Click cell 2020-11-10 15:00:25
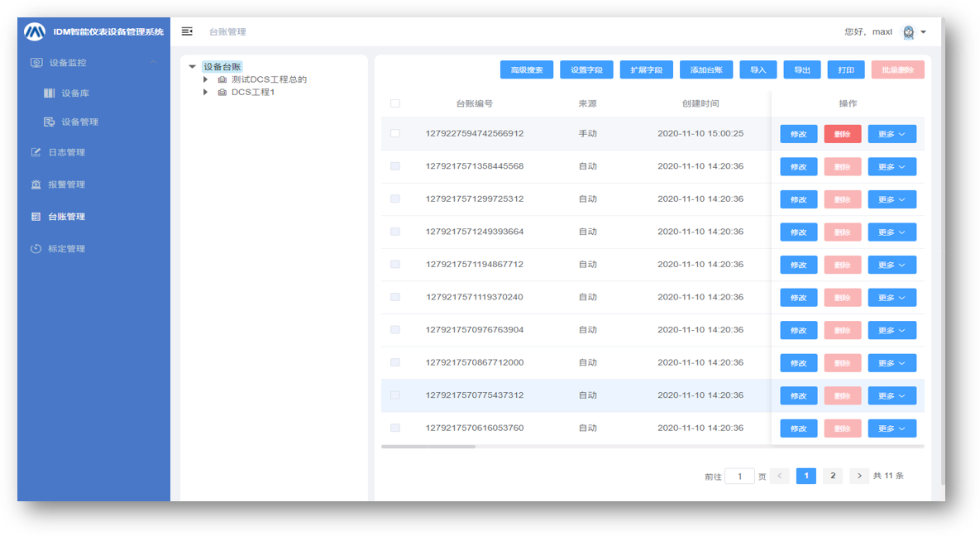Viewport: 980px width, 536px height. (700, 133)
